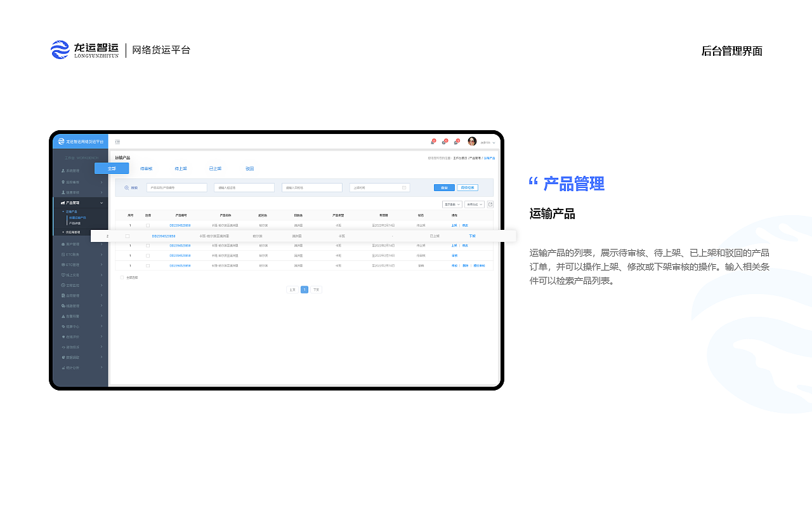Click 下架 on the highlighted product row
This screenshot has height=508, width=812.
coord(472,236)
